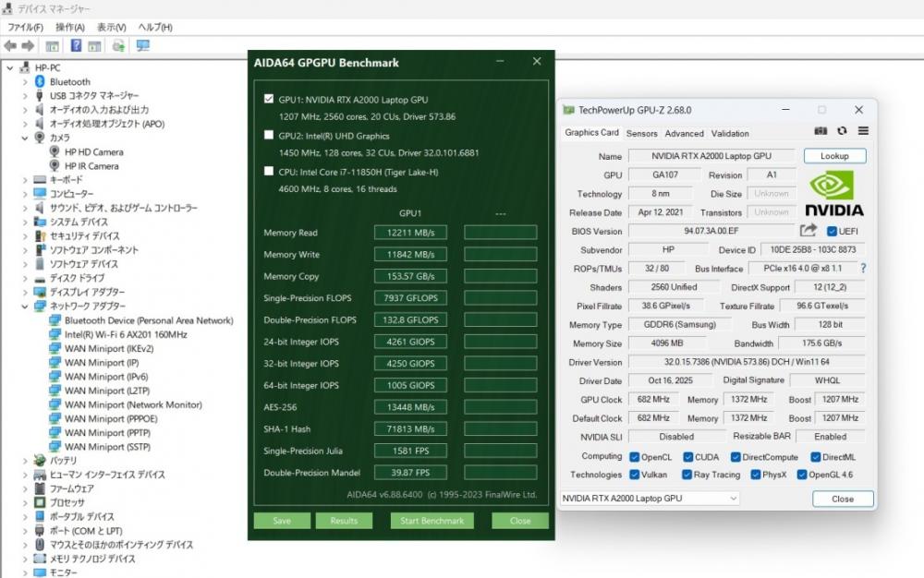924x578 pixels.
Task: Click GPU-Z screenshot camera icon
Action: click(821, 132)
